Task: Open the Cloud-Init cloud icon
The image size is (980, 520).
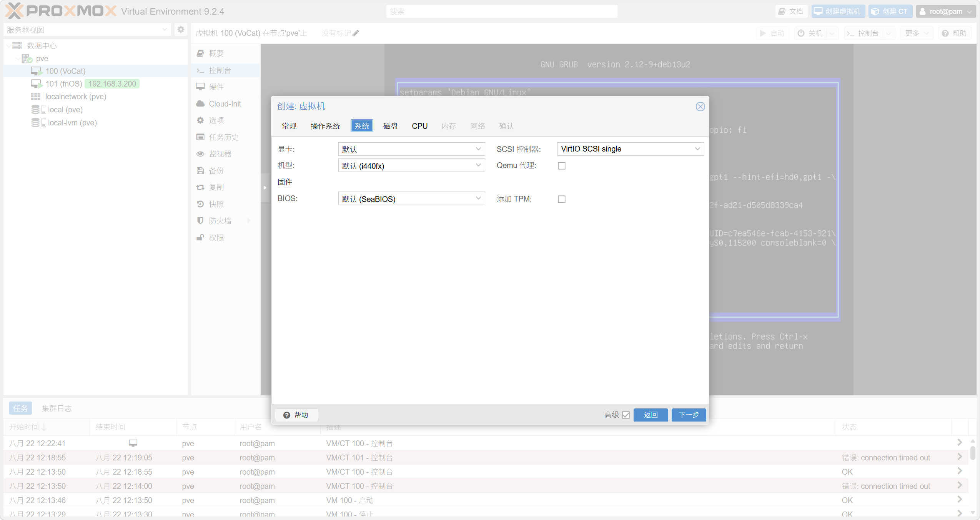Action: click(200, 103)
